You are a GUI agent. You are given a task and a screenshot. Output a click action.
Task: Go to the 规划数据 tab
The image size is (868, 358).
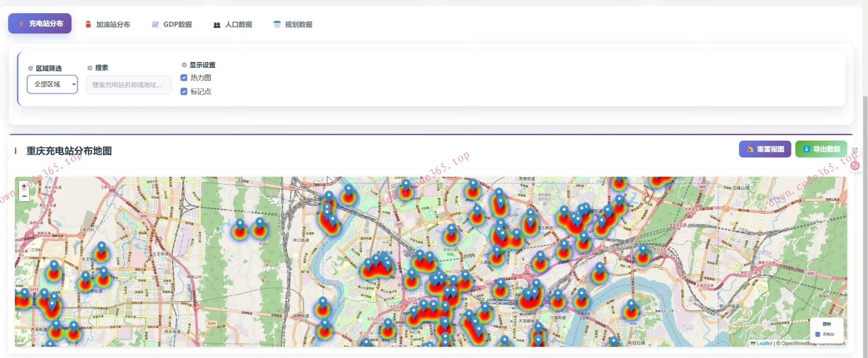coord(293,24)
